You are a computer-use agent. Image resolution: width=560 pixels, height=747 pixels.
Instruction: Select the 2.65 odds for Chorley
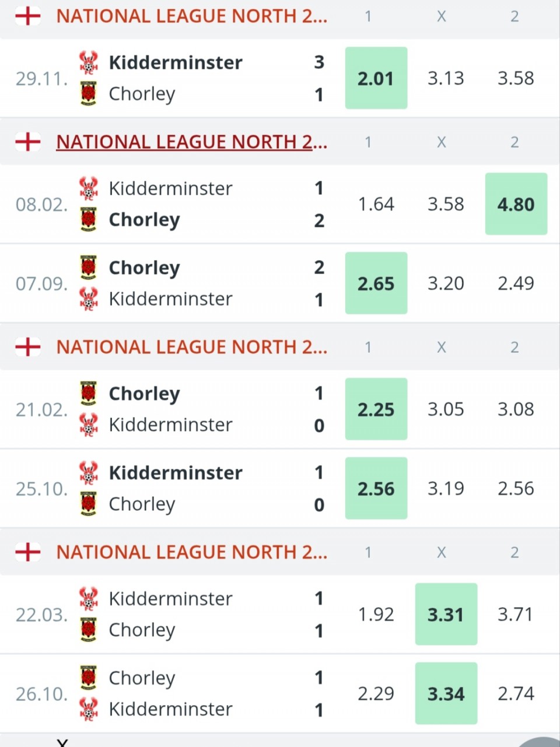(x=376, y=283)
